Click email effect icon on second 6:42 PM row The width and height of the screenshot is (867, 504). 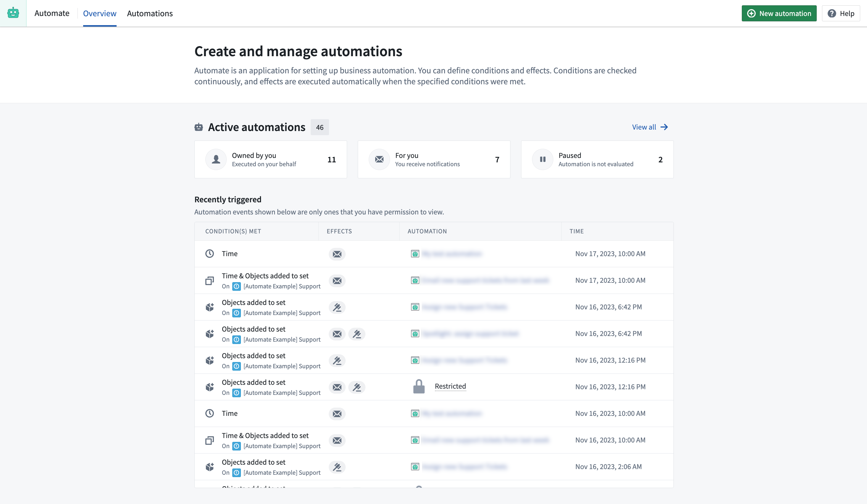tap(337, 334)
